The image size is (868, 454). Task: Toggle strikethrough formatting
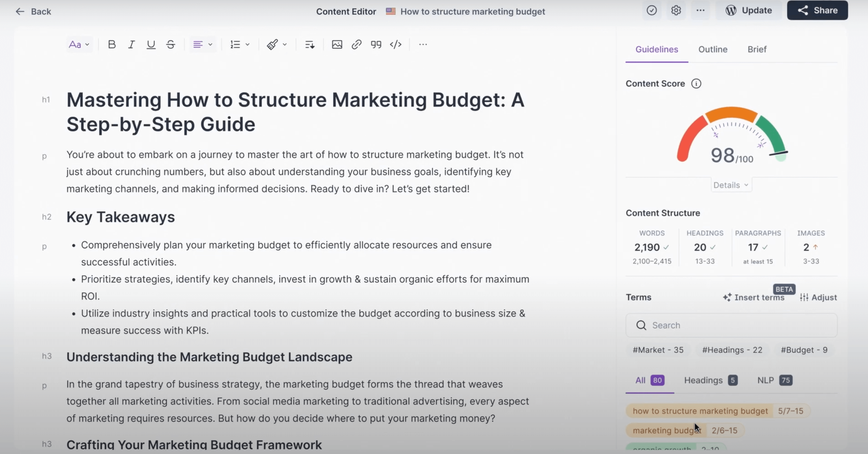(x=170, y=44)
